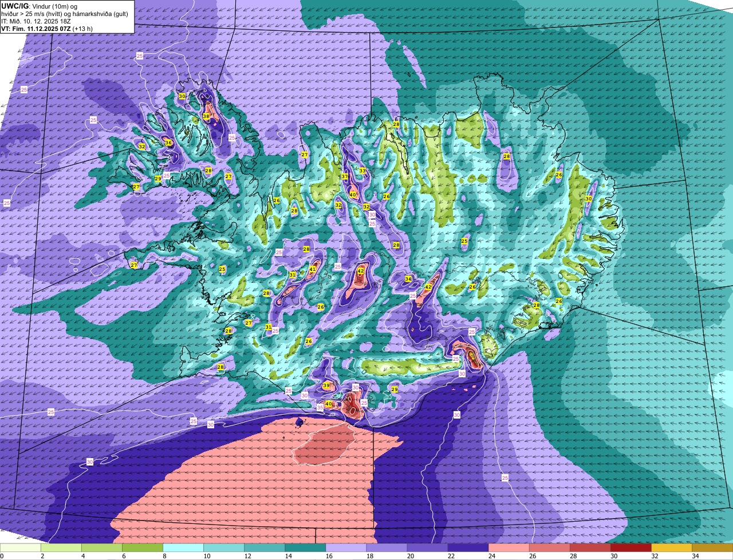This screenshot has width=733, height=560.
Task: Select the yellow gust label 33
Action: (x=362, y=171)
